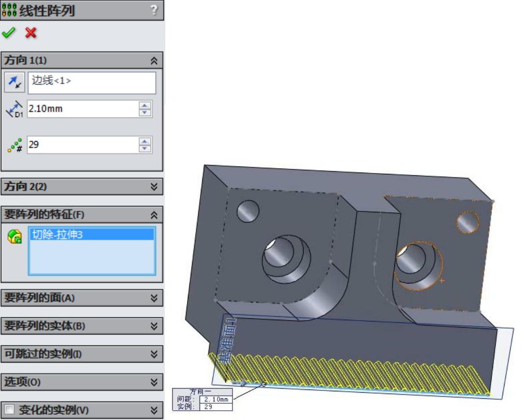Expand the 要阵列的面(A) section
Image resolution: width=524 pixels, height=420 pixels.
pos(154,298)
